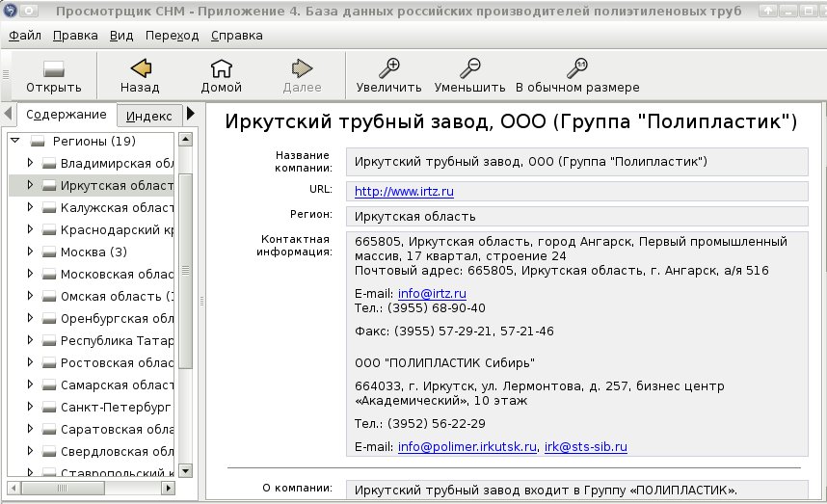Select the Свердловская область tree item
Image resolution: width=827 pixels, height=504 pixels.
(x=117, y=451)
